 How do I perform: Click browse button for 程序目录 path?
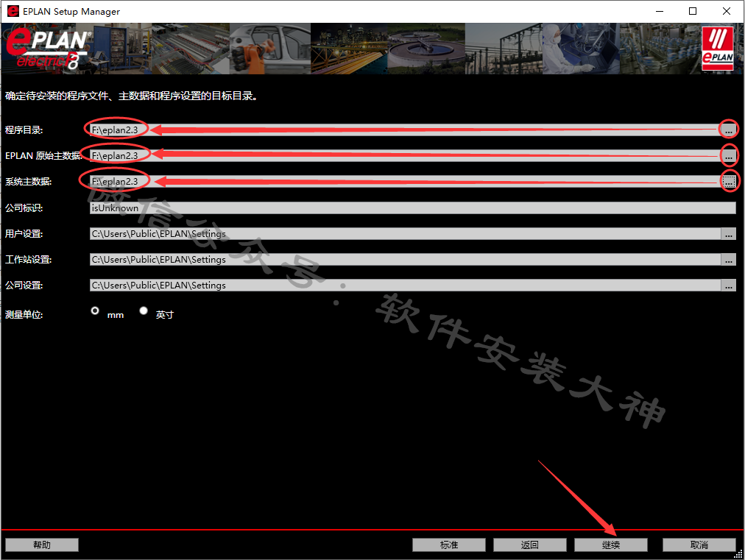pos(728,130)
